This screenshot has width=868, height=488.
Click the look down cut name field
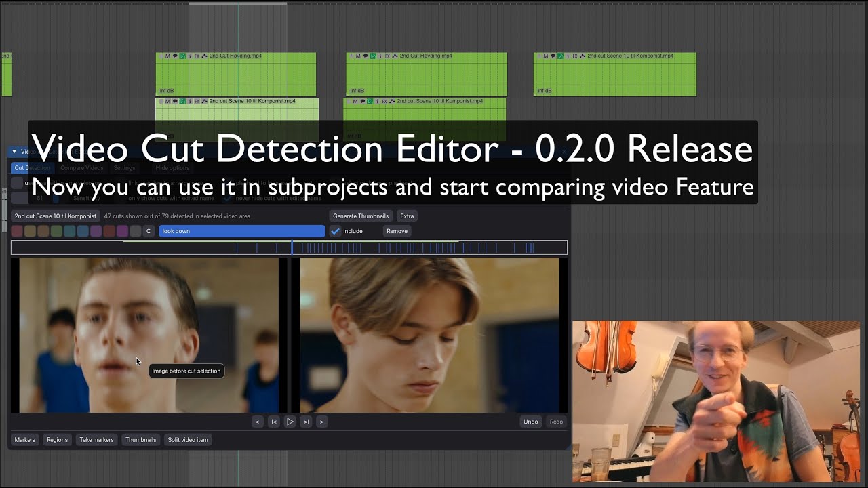(x=242, y=231)
